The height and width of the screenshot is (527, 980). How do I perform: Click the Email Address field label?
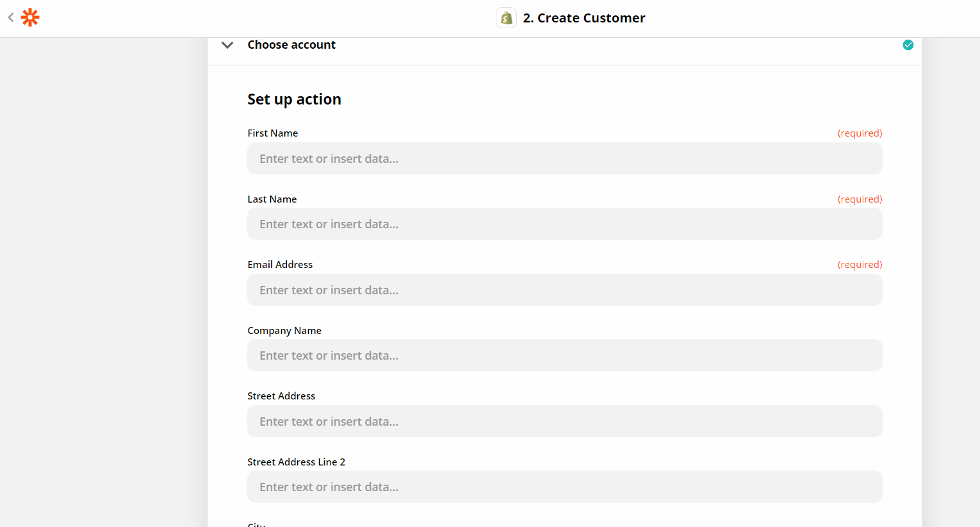(x=280, y=265)
